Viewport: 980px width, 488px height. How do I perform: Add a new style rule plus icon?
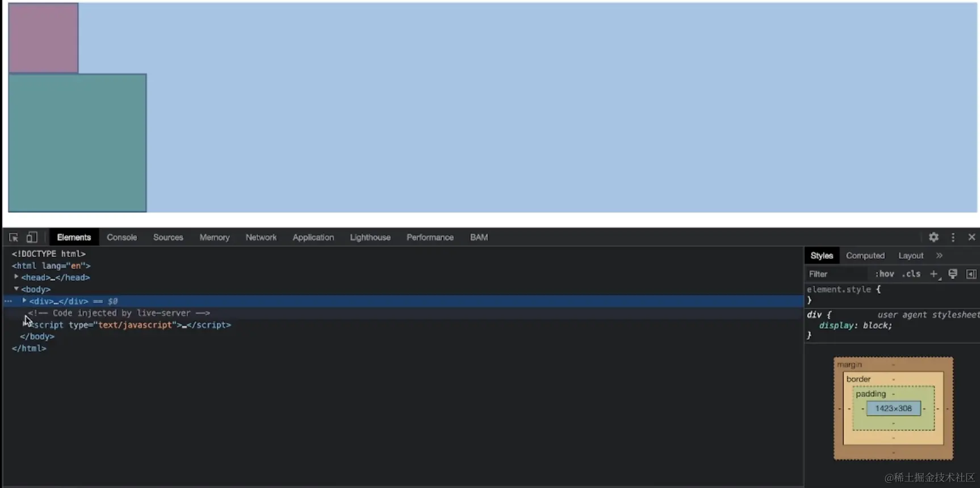[x=935, y=274]
